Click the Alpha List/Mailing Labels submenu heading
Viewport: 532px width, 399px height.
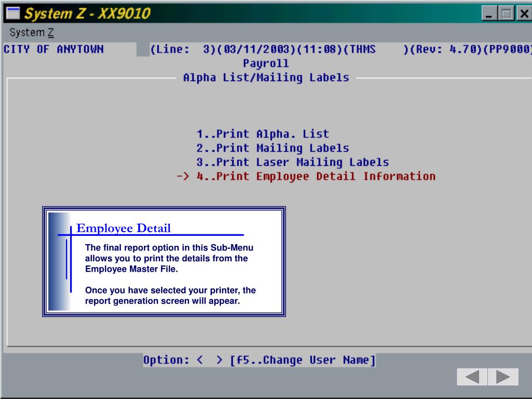[x=265, y=78]
